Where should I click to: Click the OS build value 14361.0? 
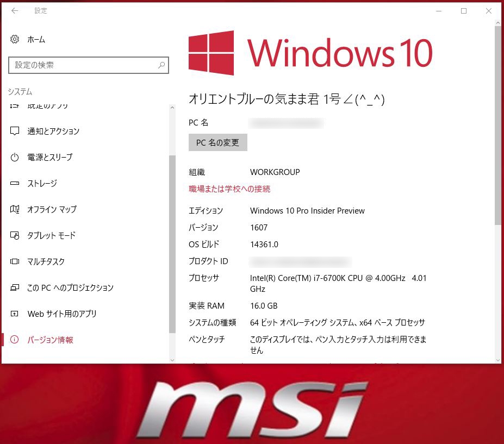click(x=264, y=244)
